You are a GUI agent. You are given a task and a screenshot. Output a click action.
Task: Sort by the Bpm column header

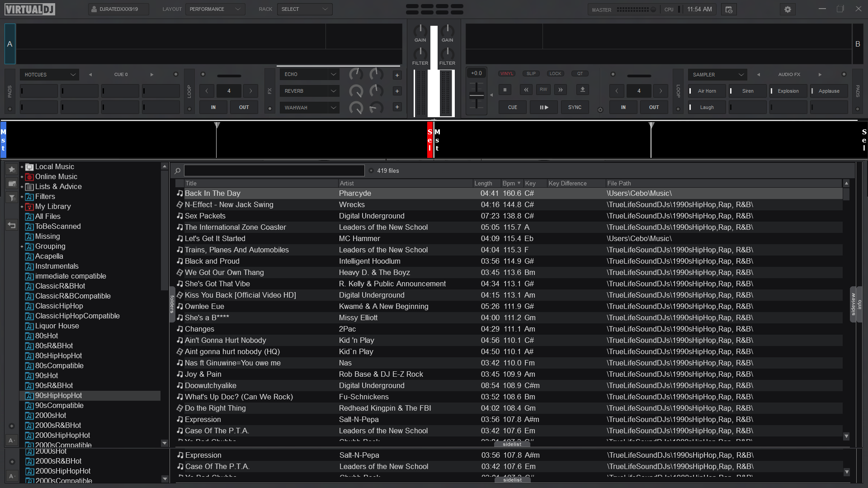(x=512, y=183)
